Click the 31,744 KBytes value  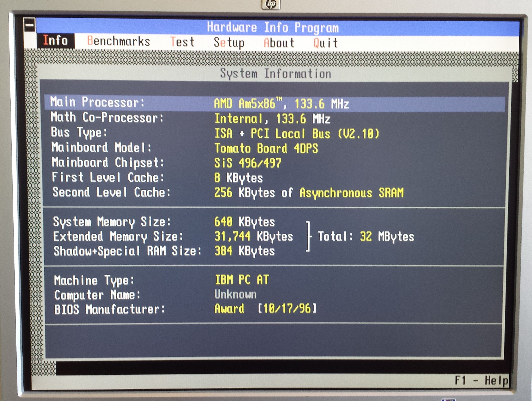(254, 236)
